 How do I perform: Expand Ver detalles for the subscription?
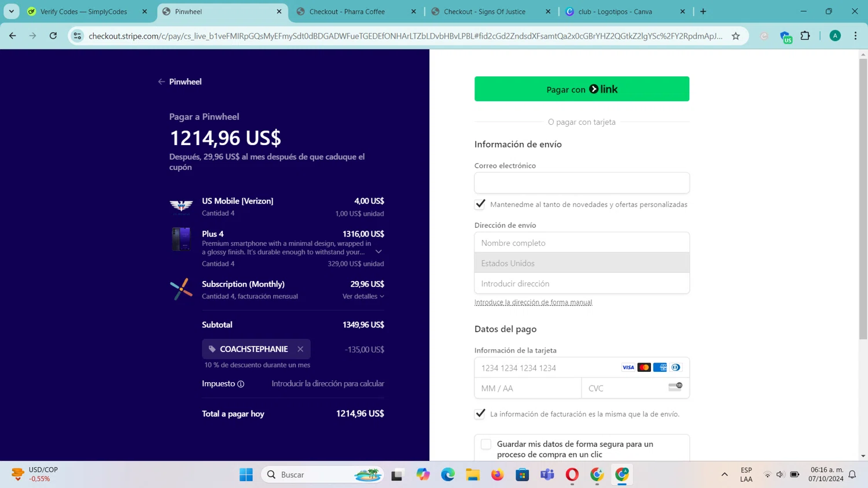point(363,296)
